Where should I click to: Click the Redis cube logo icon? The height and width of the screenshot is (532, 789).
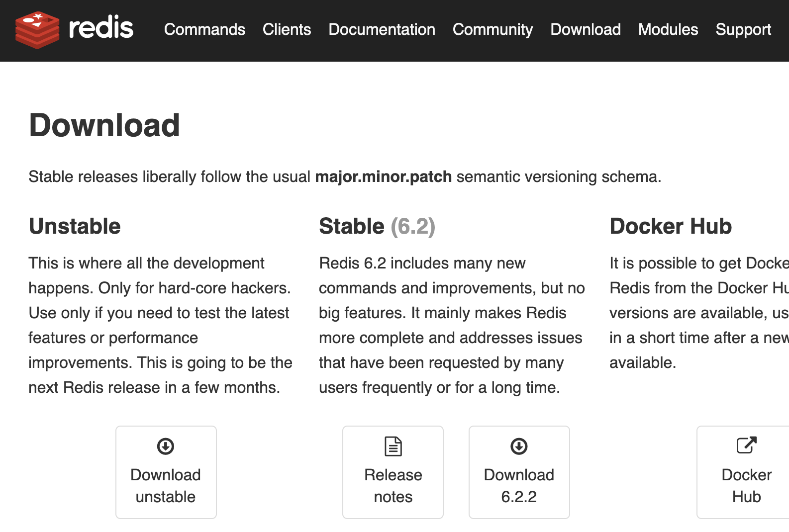pyautogui.click(x=37, y=29)
